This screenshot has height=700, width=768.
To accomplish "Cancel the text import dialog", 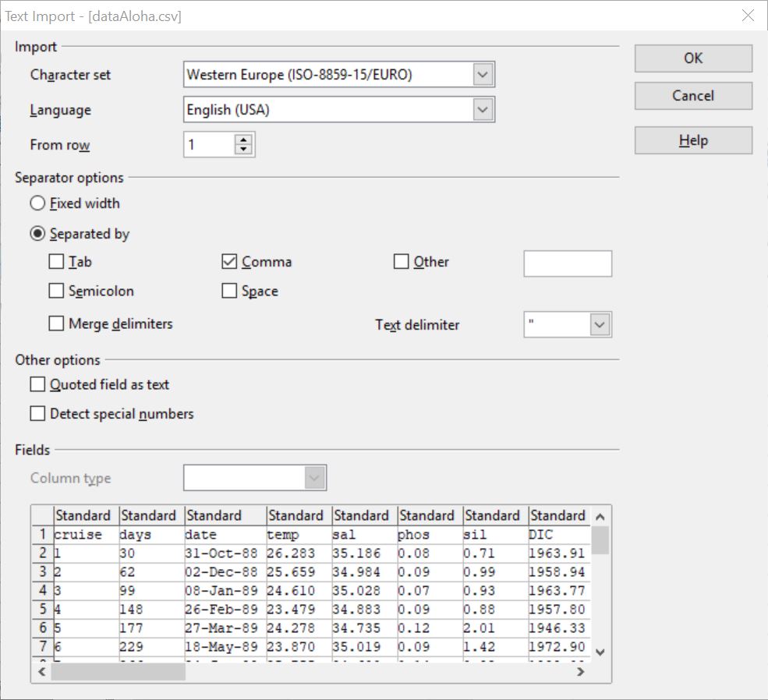I will [692, 96].
